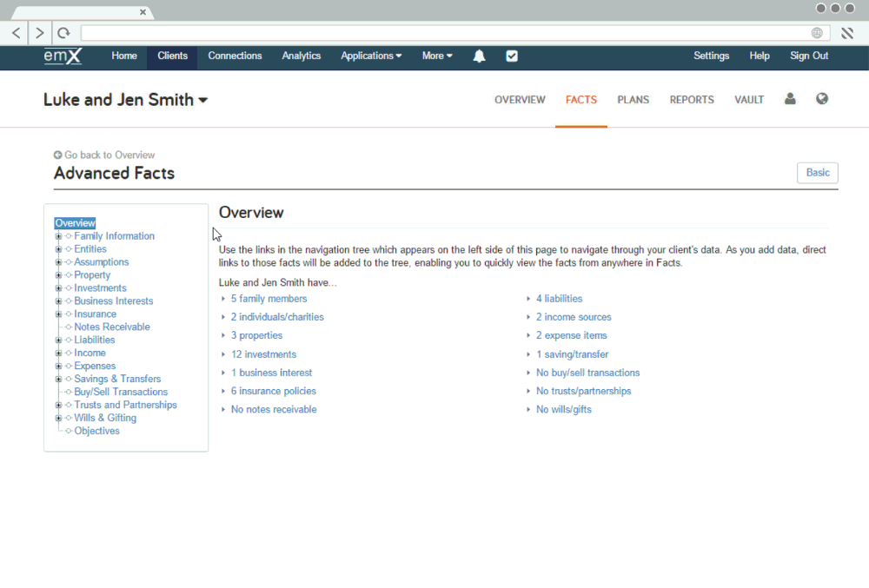Open the No trusts/partnerships link
The height and width of the screenshot is (588, 869).
coord(584,391)
